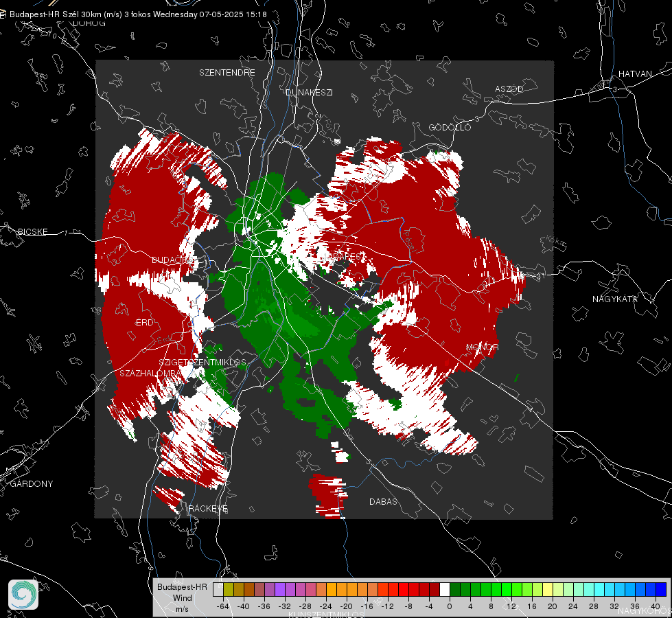Click the DABAS town label
The width and height of the screenshot is (672, 618).
(x=383, y=501)
